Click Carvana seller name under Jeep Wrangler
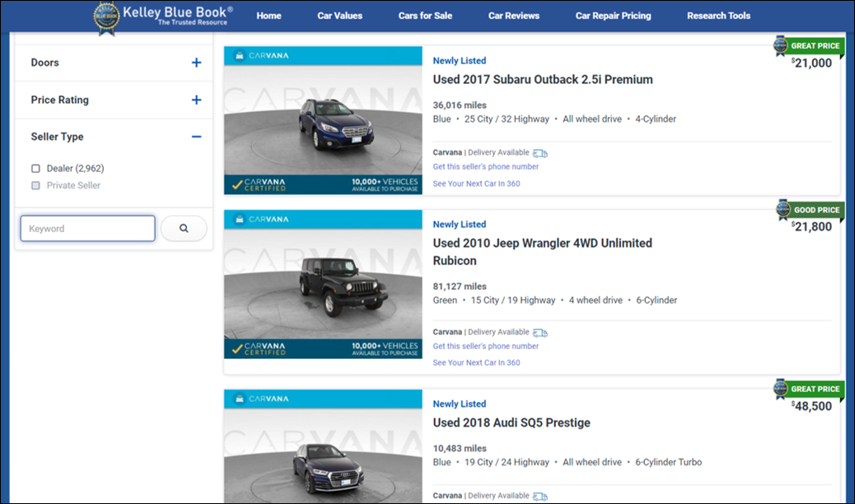 coord(447,332)
